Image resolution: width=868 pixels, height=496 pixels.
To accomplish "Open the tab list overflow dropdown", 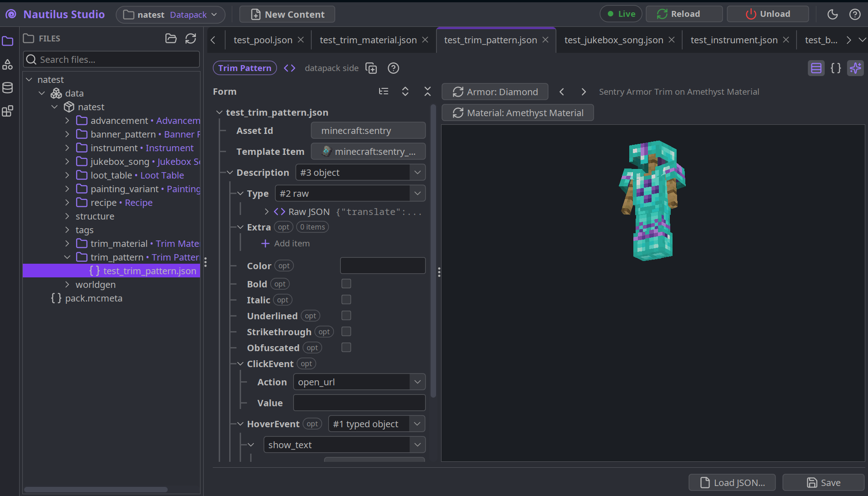I will (862, 40).
